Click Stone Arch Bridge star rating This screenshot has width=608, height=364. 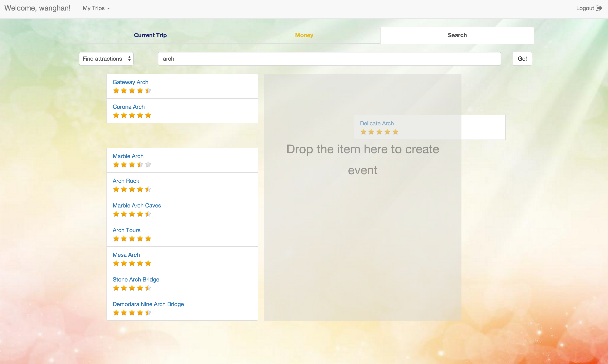pyautogui.click(x=132, y=288)
